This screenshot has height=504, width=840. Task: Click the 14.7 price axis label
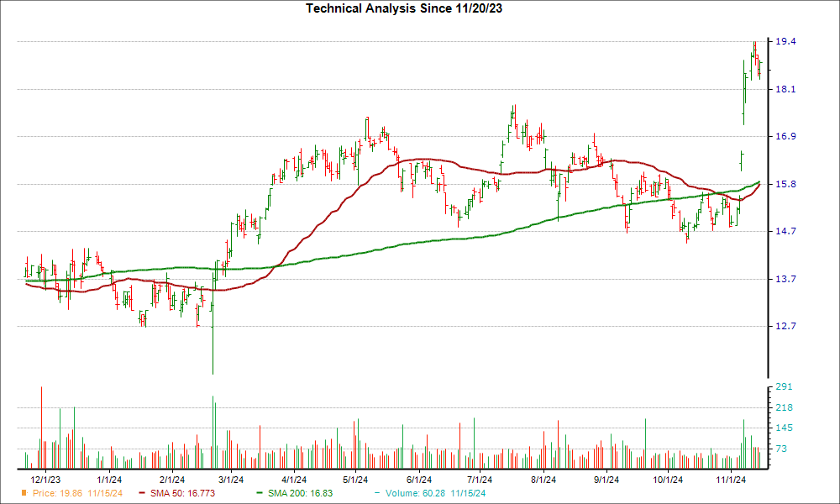click(785, 231)
